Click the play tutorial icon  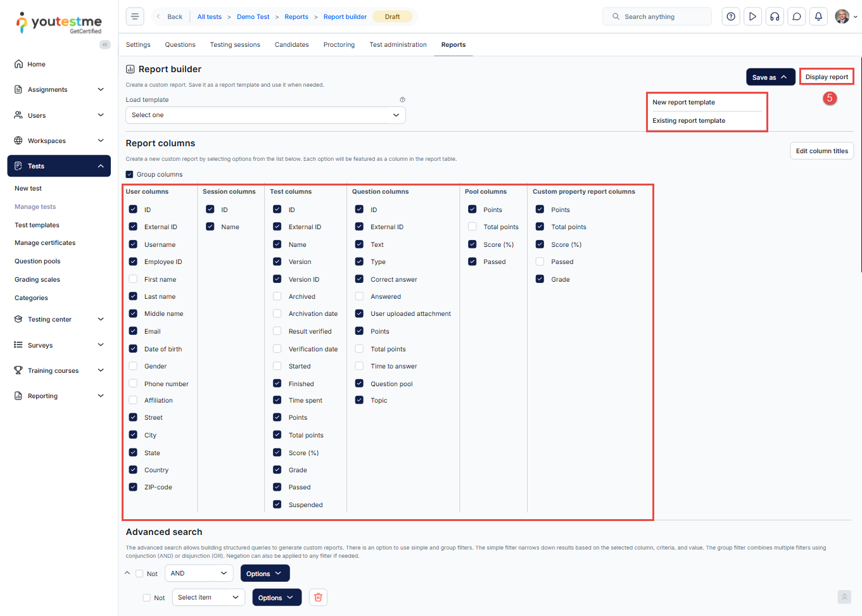point(752,16)
